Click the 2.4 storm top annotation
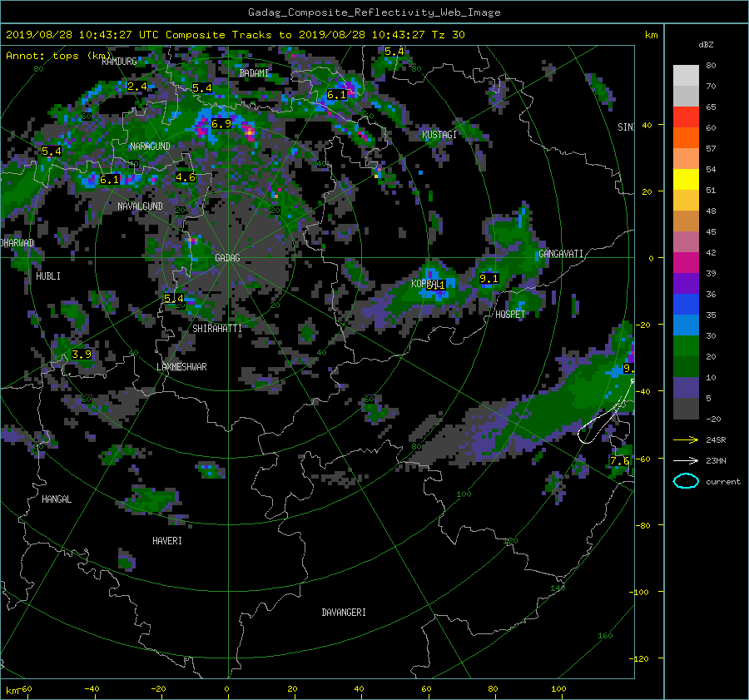Viewport: 749px width, 700px height. 137,87
